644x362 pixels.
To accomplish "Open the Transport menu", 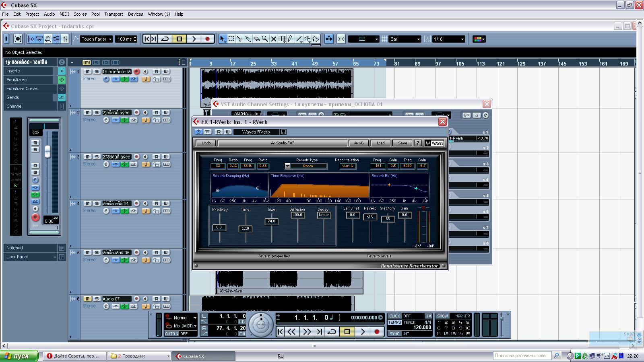I will [x=114, y=14].
